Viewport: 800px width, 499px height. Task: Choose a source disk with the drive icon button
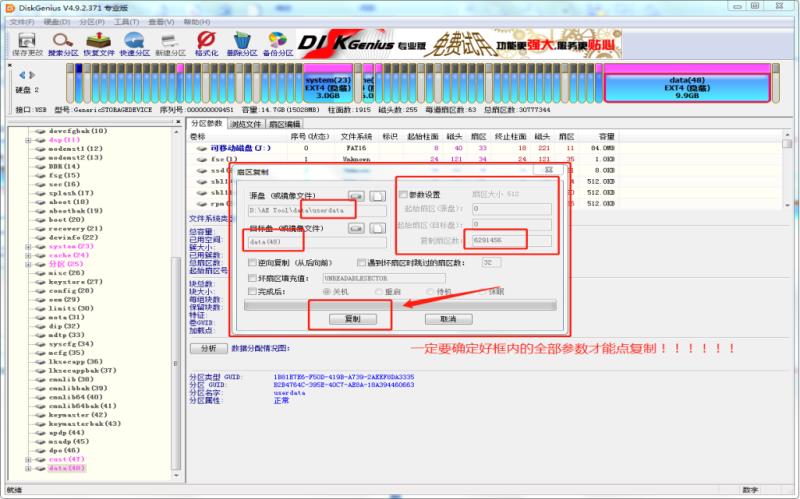pyautogui.click(x=356, y=196)
